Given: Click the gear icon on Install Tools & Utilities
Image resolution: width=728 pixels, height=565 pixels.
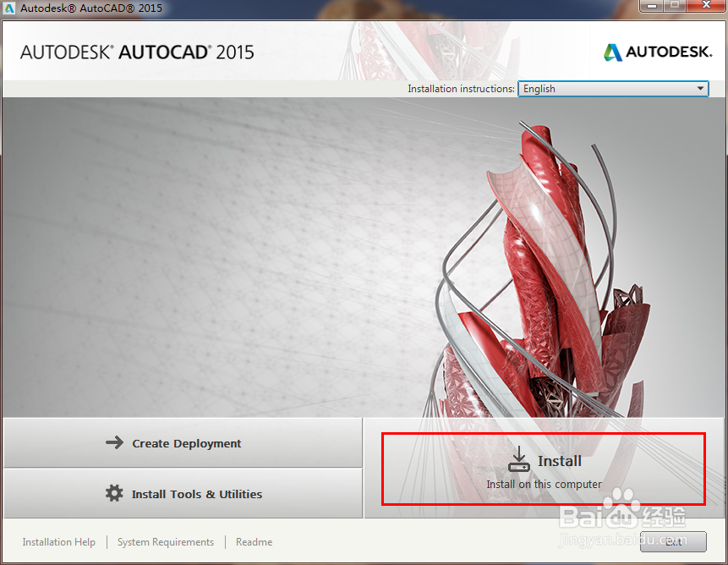Looking at the screenshot, I should click(115, 494).
